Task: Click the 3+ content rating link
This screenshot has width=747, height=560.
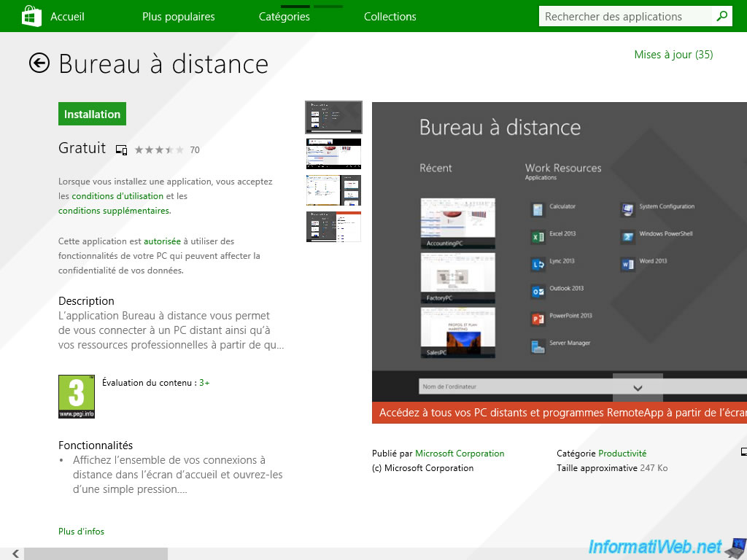Action: [x=204, y=383]
